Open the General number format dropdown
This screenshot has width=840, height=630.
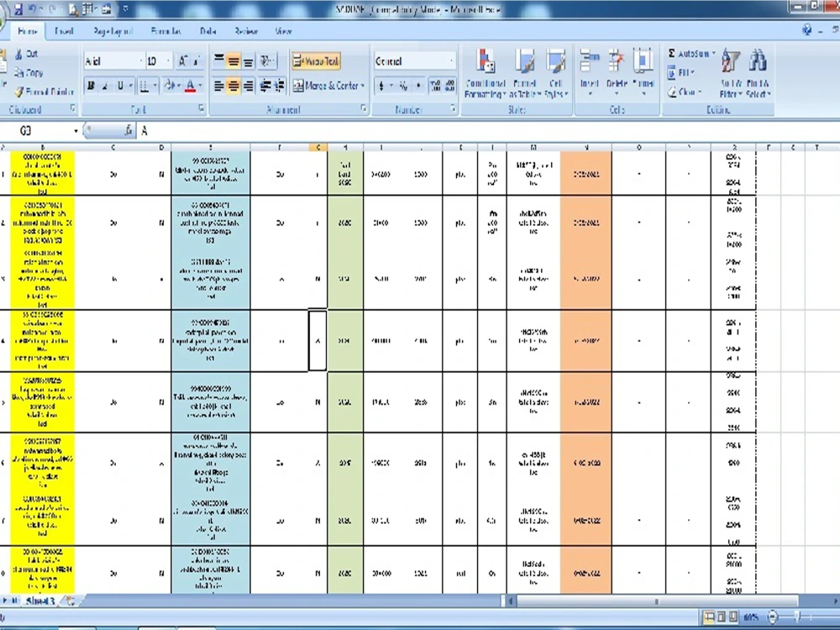452,61
